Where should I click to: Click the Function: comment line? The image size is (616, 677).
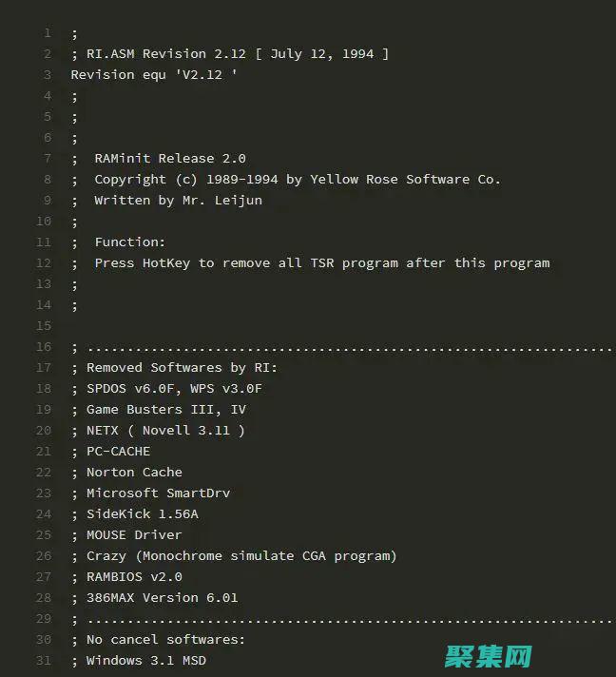(x=129, y=242)
